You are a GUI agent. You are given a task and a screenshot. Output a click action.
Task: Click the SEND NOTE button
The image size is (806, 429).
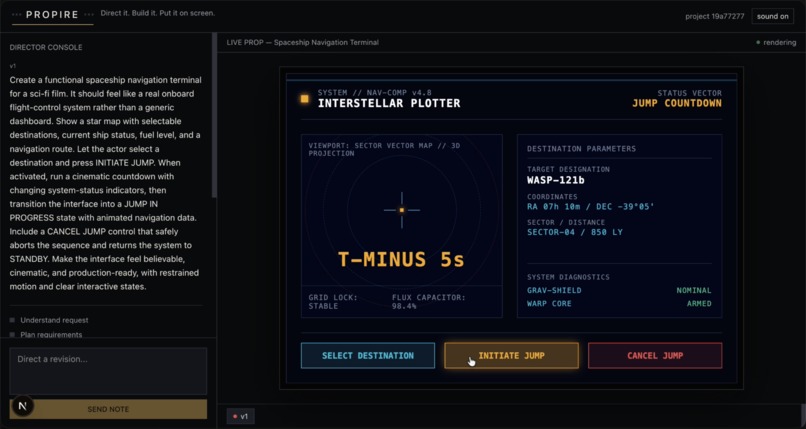[108, 409]
